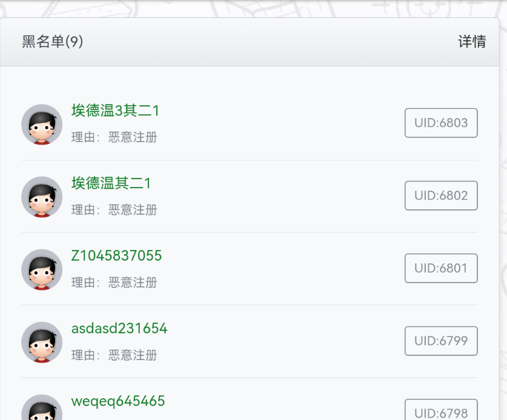Screen dimensions: 507x420
Task: Click ban reason text under 埃德温3其二1
Action: [114, 137]
